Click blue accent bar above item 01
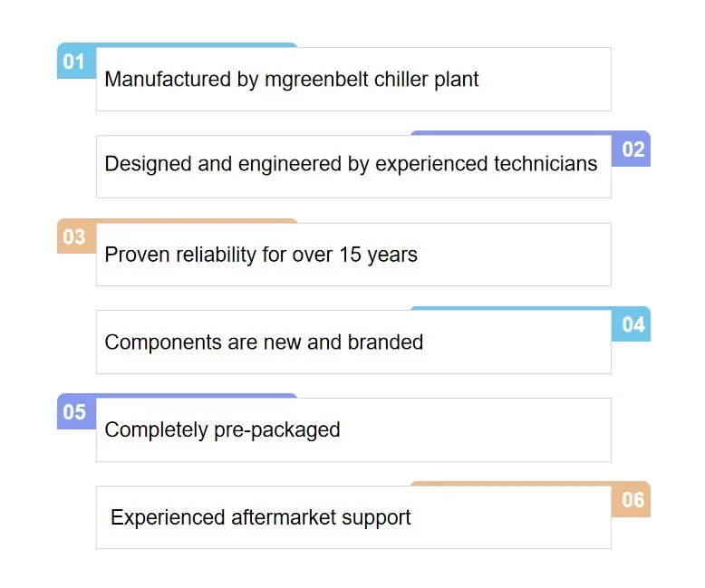 (x=197, y=45)
